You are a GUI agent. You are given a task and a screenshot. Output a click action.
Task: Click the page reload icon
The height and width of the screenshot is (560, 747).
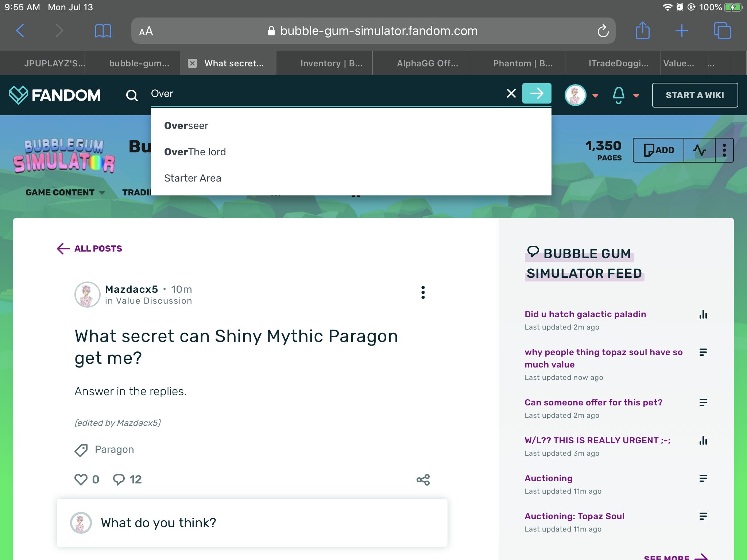[x=603, y=31]
